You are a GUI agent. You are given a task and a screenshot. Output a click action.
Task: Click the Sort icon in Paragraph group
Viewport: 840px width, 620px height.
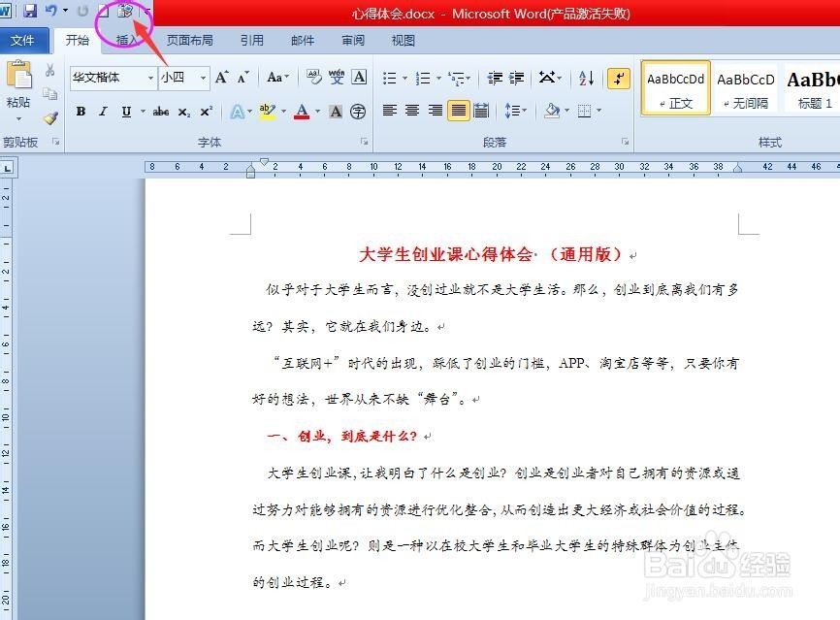(x=585, y=78)
